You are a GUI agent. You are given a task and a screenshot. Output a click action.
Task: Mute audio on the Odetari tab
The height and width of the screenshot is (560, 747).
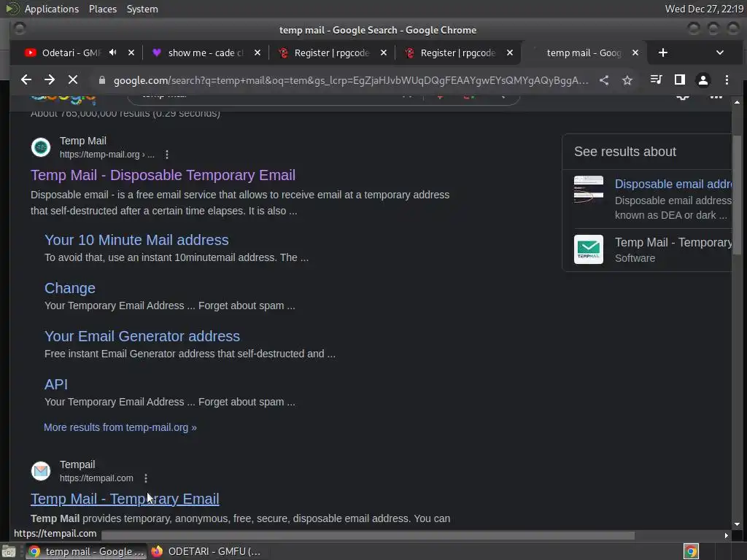tap(113, 52)
